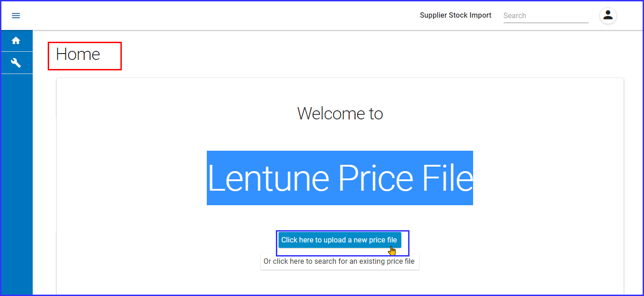
Task: Click the Supplier Stock Import title
Action: pyautogui.click(x=455, y=15)
